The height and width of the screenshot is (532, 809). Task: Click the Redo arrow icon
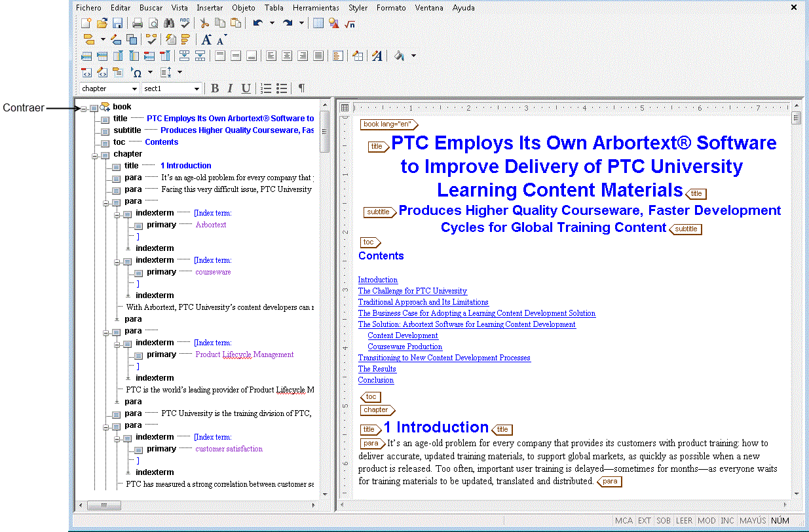coord(287,24)
